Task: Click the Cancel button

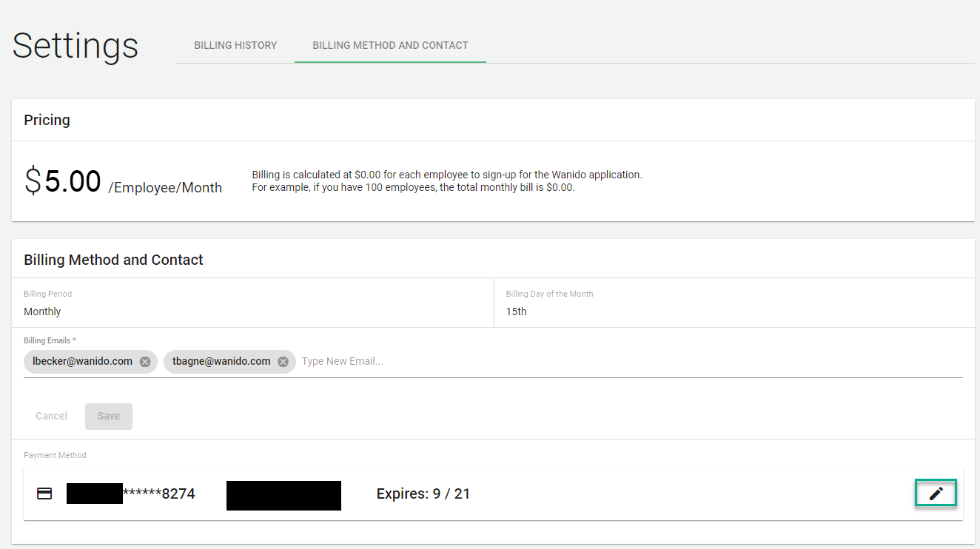Action: 51,416
